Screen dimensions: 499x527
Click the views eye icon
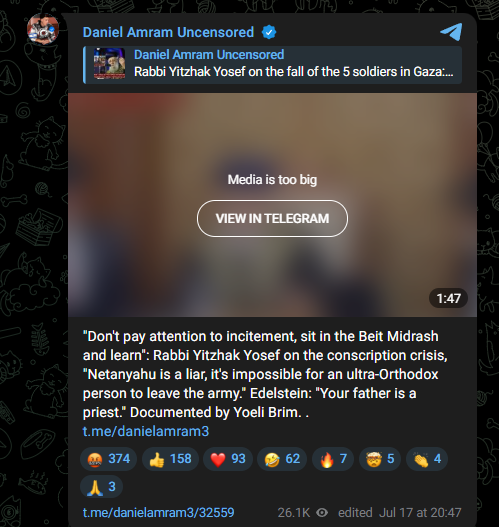322,513
